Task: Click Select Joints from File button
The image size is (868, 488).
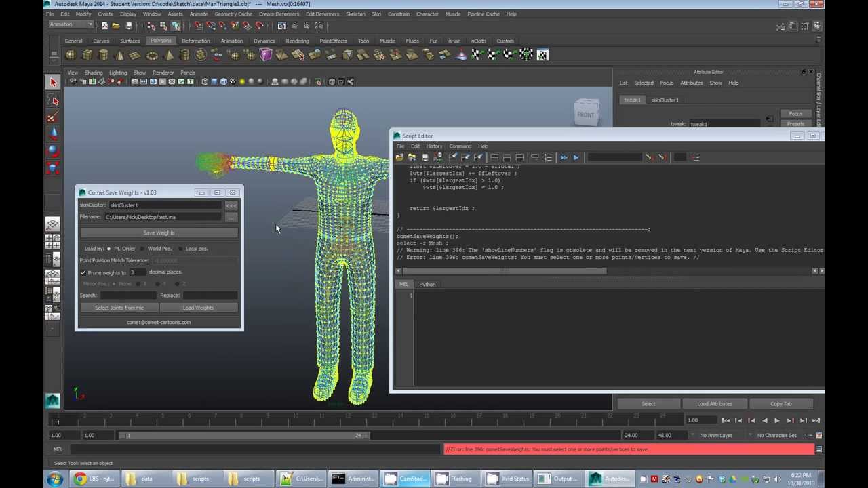Action: pos(119,308)
